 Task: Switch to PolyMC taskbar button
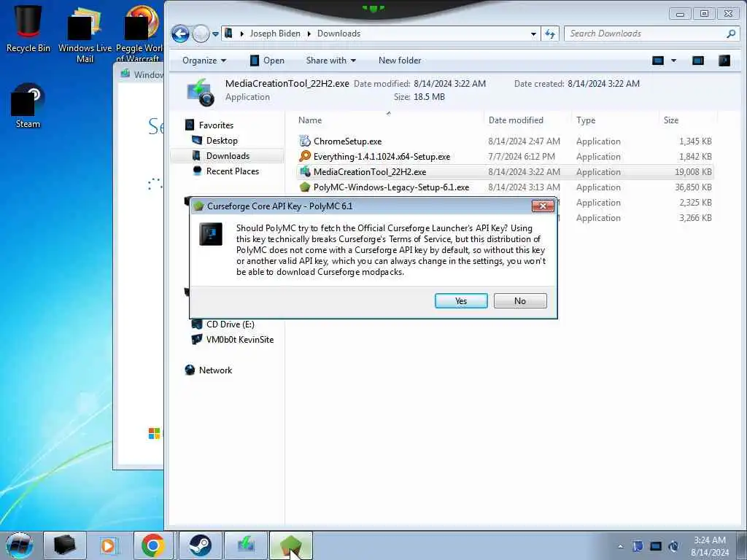pos(291,545)
